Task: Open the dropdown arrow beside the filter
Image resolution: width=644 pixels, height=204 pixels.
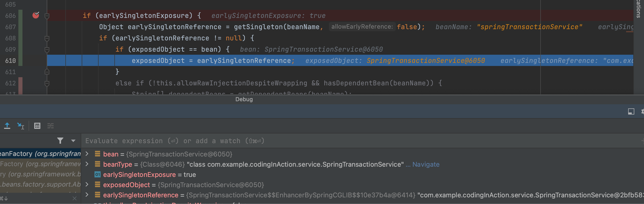Action: (x=73, y=141)
